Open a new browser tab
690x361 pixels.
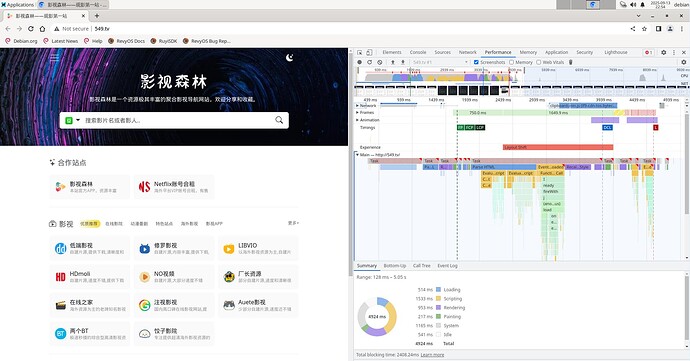point(97,16)
